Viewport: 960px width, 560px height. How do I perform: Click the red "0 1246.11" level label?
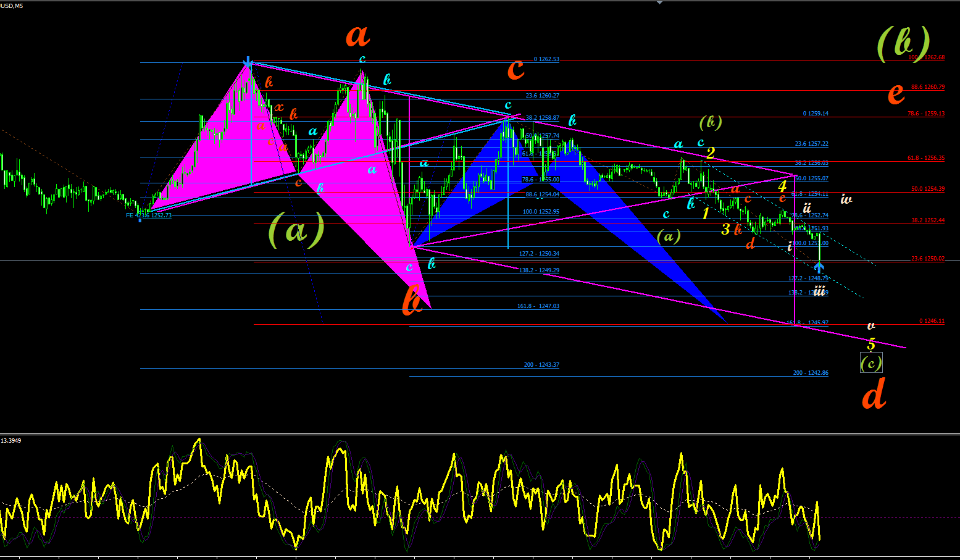(x=932, y=321)
